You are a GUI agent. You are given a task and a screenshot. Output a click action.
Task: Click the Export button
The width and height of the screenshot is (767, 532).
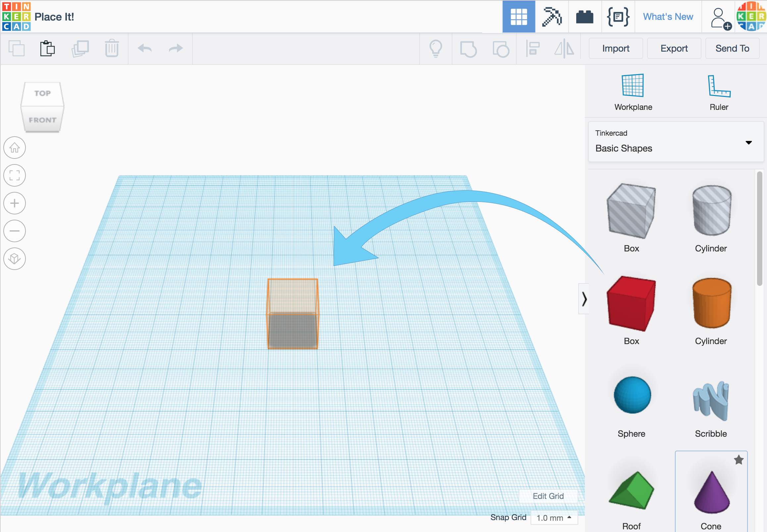pyautogui.click(x=673, y=48)
